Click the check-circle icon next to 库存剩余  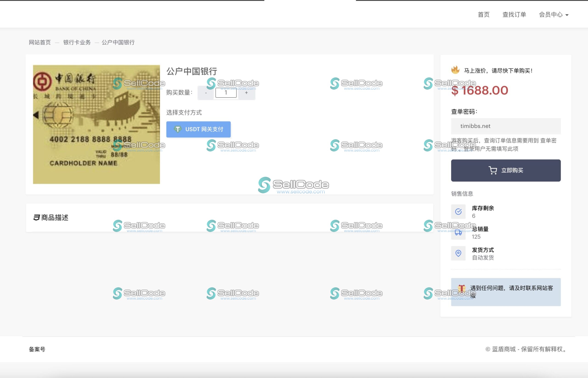[458, 212]
